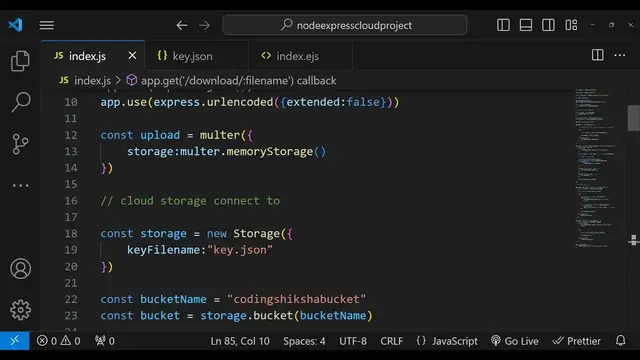Show additional views via ellipsis in activity bar

(20, 185)
